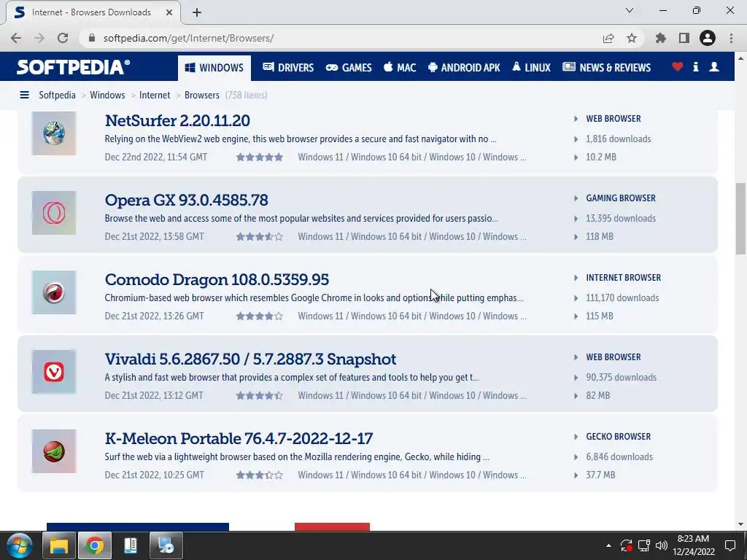Click the page vertical scrollbar thumb
Viewport: 747px width, 560px height.
[x=740, y=219]
